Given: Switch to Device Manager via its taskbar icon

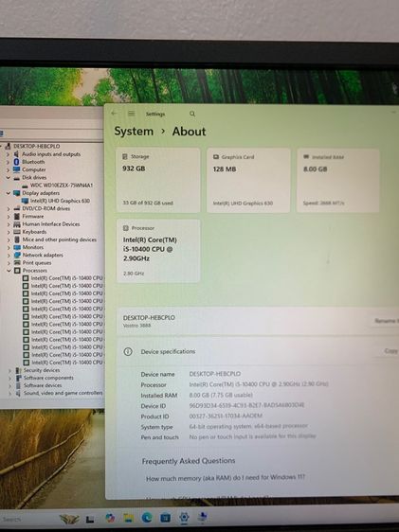Looking at the screenshot, I should pyautogui.click(x=203, y=517).
